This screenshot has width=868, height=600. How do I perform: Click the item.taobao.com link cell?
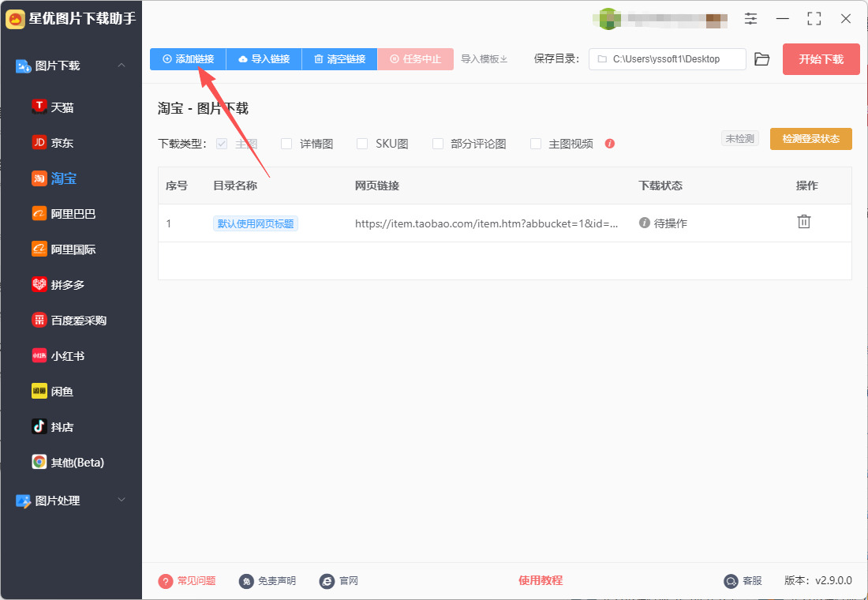487,224
